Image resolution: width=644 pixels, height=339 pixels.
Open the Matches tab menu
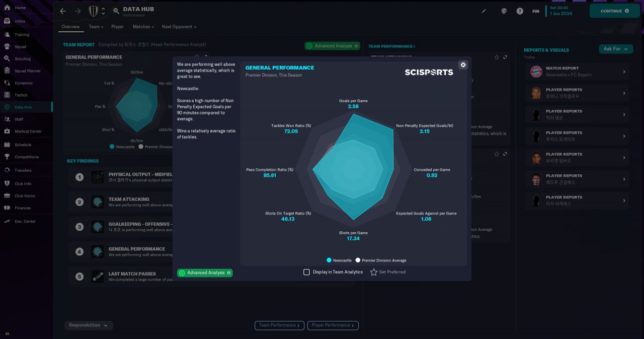pyautogui.click(x=143, y=27)
